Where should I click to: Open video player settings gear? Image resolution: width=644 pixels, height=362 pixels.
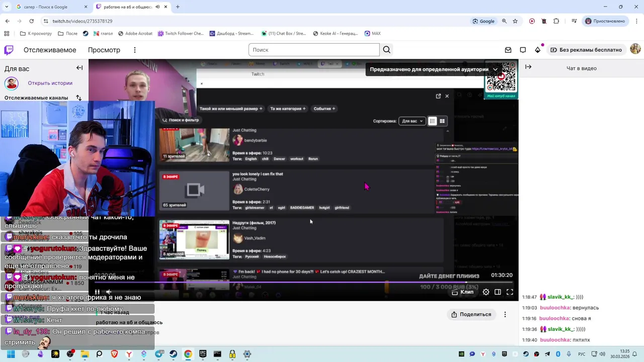coord(486,292)
